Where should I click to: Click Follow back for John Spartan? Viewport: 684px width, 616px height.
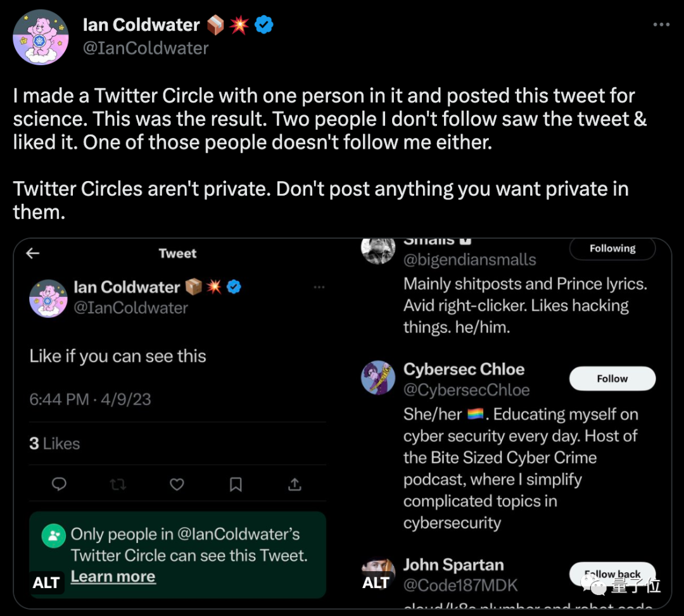[x=612, y=574]
